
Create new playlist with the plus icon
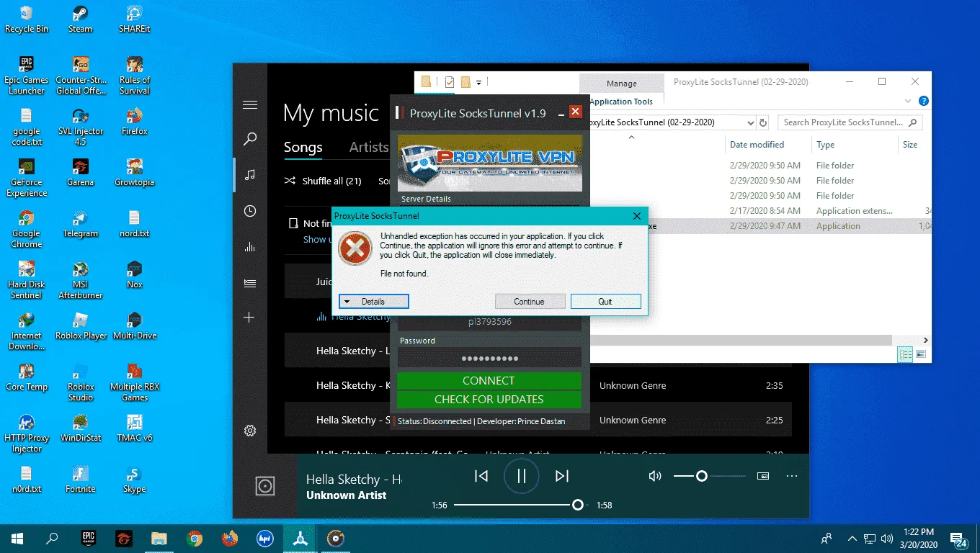[250, 318]
